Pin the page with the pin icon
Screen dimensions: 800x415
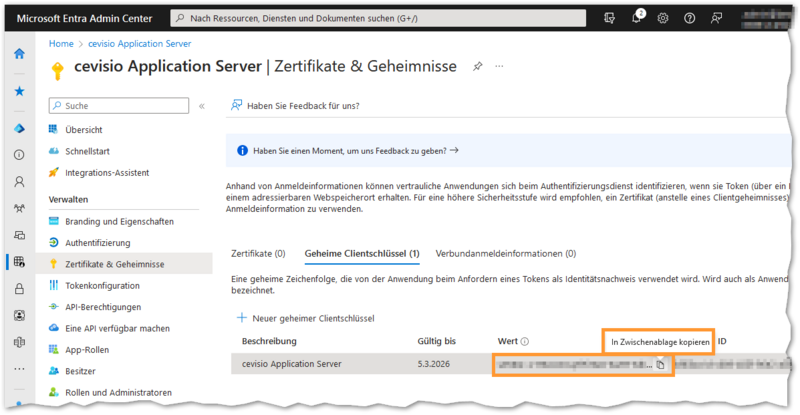tap(478, 66)
